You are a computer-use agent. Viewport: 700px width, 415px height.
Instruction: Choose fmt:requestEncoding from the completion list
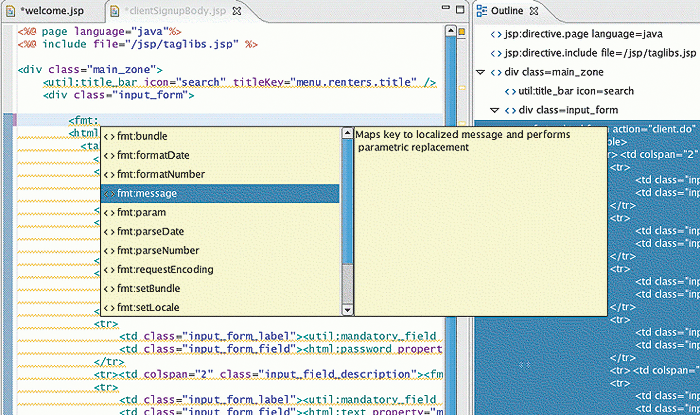(221, 270)
